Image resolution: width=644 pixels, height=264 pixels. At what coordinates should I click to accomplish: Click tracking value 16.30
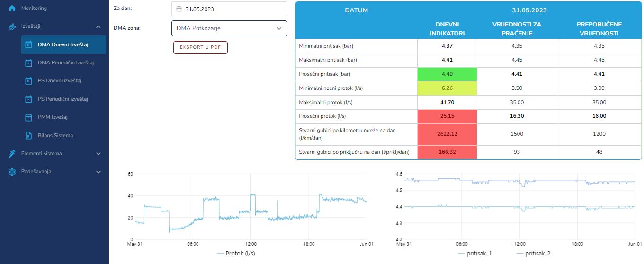point(517,116)
